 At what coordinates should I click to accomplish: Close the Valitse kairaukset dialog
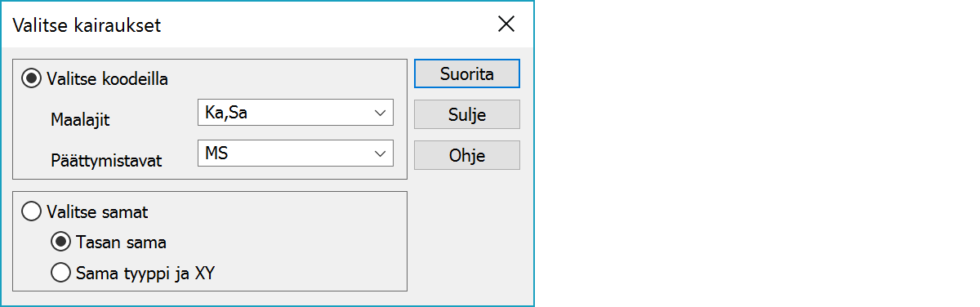506,24
